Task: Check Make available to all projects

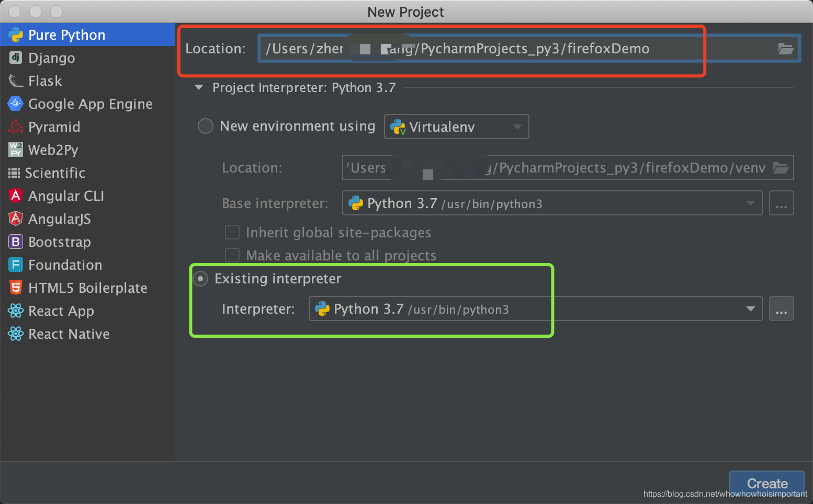Action: pyautogui.click(x=232, y=255)
